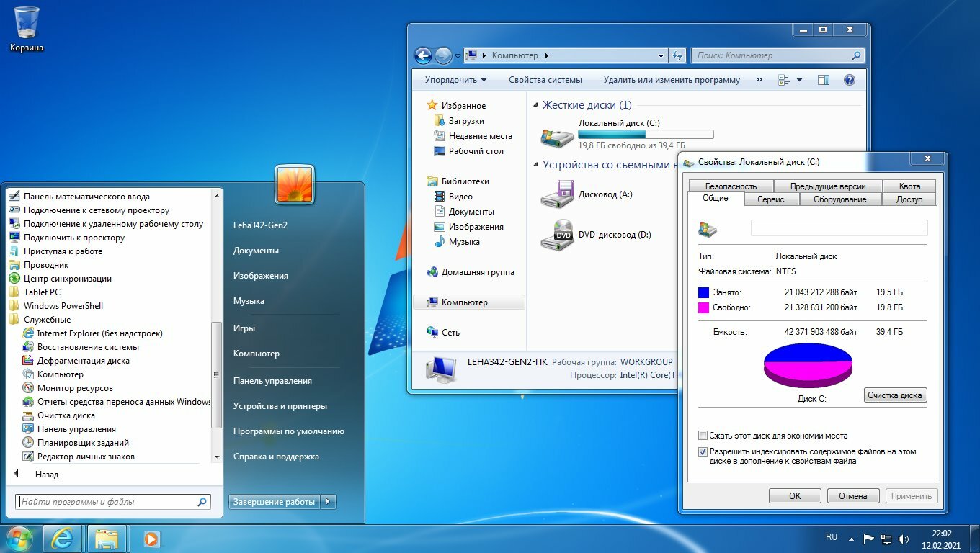Enable compress this disk checkbox
The width and height of the screenshot is (980, 553).
703,436
